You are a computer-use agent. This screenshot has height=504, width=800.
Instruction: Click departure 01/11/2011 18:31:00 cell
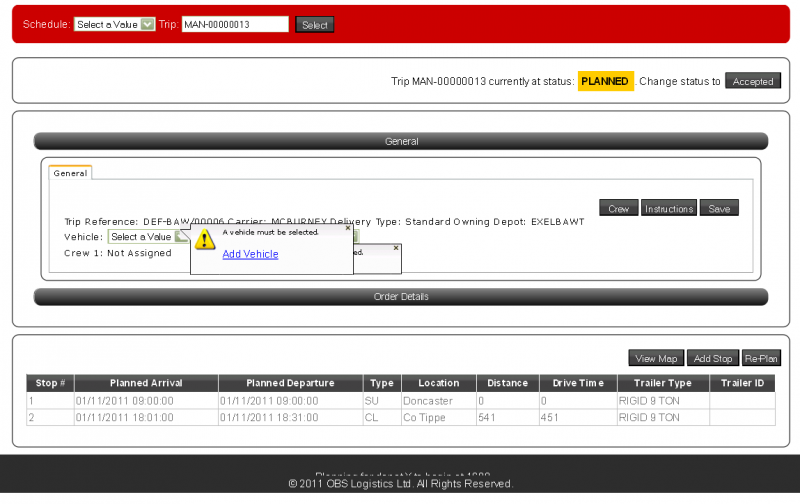click(290, 417)
